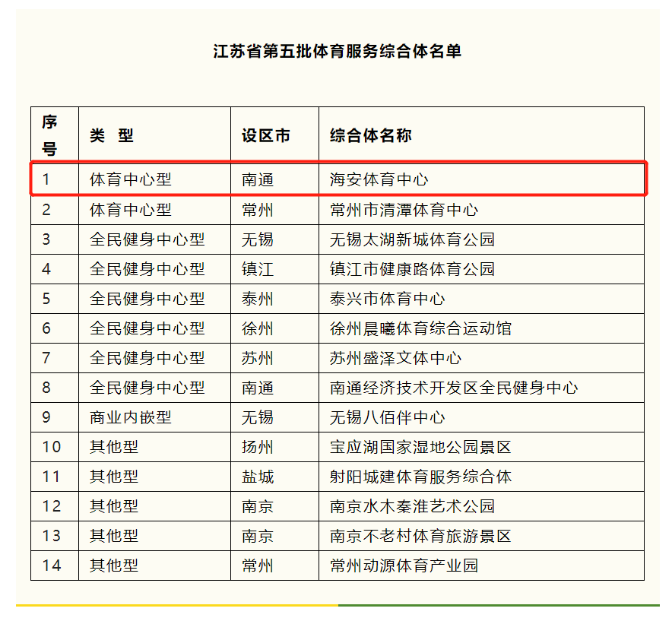This screenshot has width=672, height=621.
Task: Click 南通 in row 1
Action: pyautogui.click(x=258, y=179)
